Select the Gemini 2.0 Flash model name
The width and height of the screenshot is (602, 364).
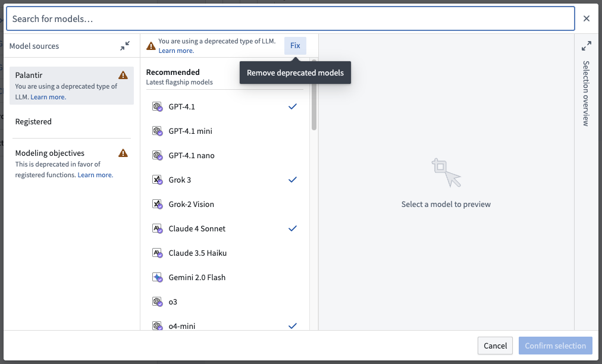coord(197,278)
